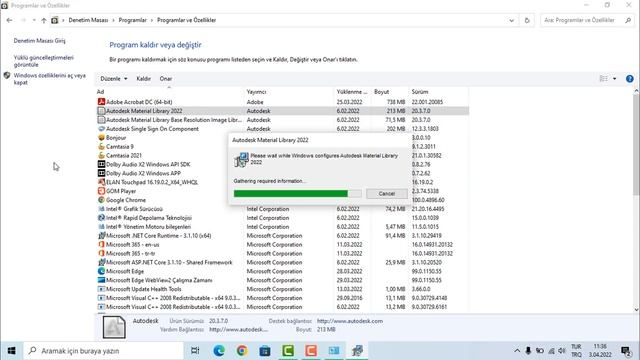Sort by the Yüklenme column header

click(353, 92)
